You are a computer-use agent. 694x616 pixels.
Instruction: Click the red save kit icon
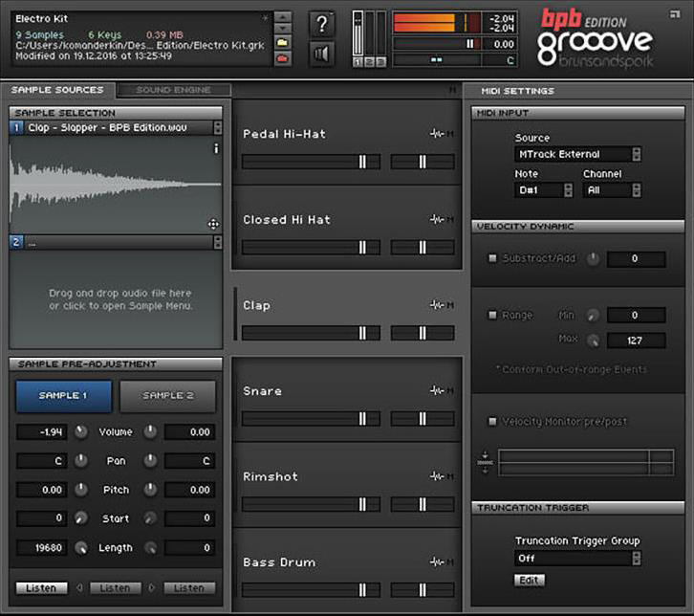(283, 59)
